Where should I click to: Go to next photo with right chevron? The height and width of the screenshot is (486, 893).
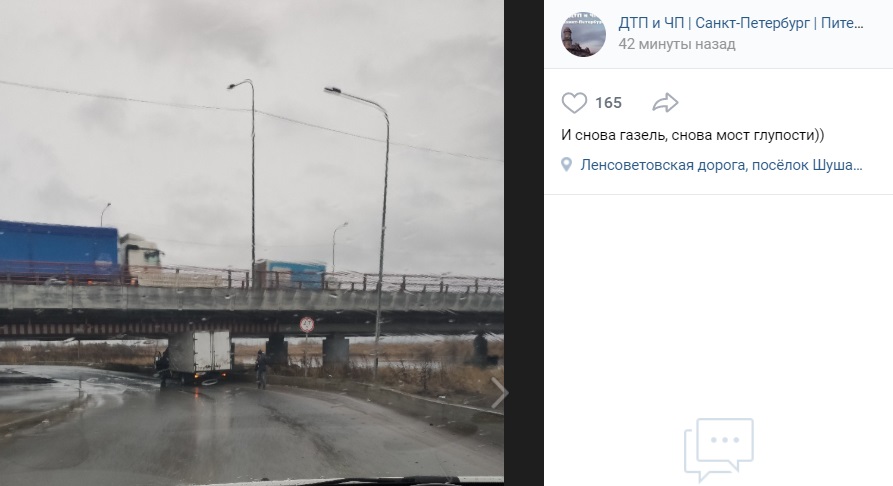pyautogui.click(x=498, y=393)
